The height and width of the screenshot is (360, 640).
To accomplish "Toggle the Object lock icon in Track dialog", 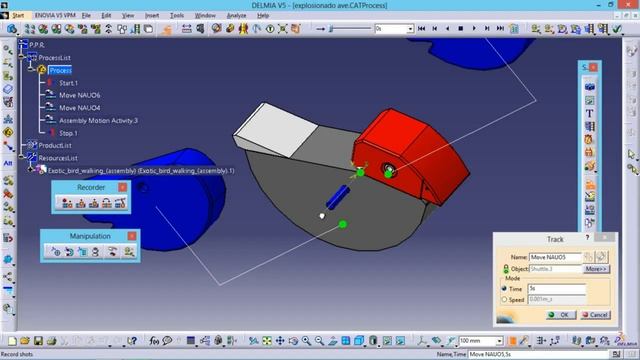I will 506,269.
